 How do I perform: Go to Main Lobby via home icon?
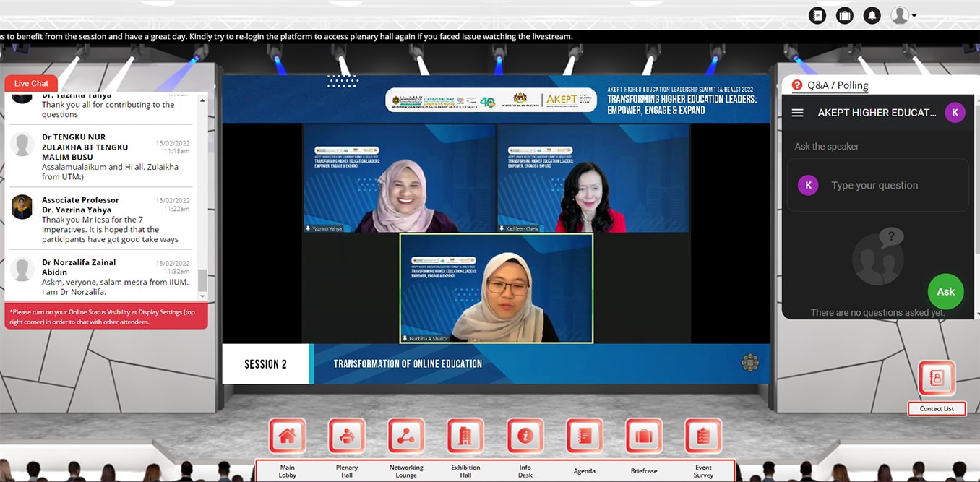(x=288, y=436)
